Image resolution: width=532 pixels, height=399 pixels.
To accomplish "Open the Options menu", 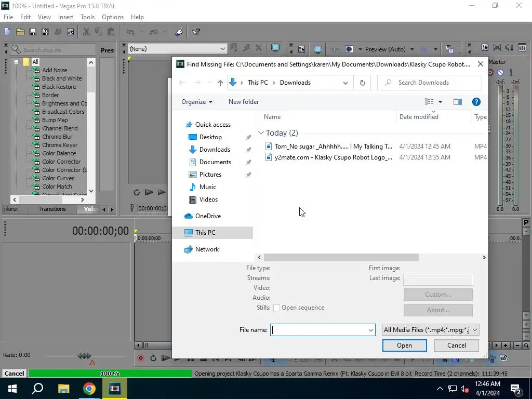I will (x=113, y=17).
